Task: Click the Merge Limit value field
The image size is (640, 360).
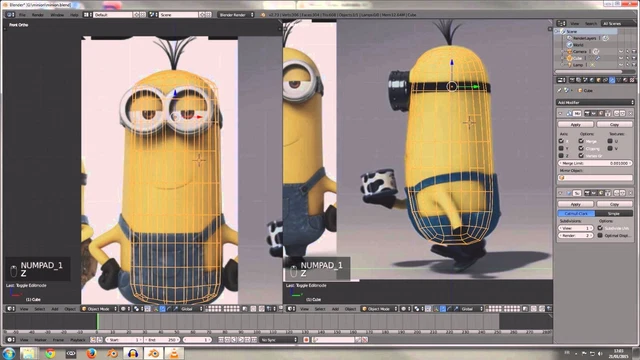Action: 596,163
